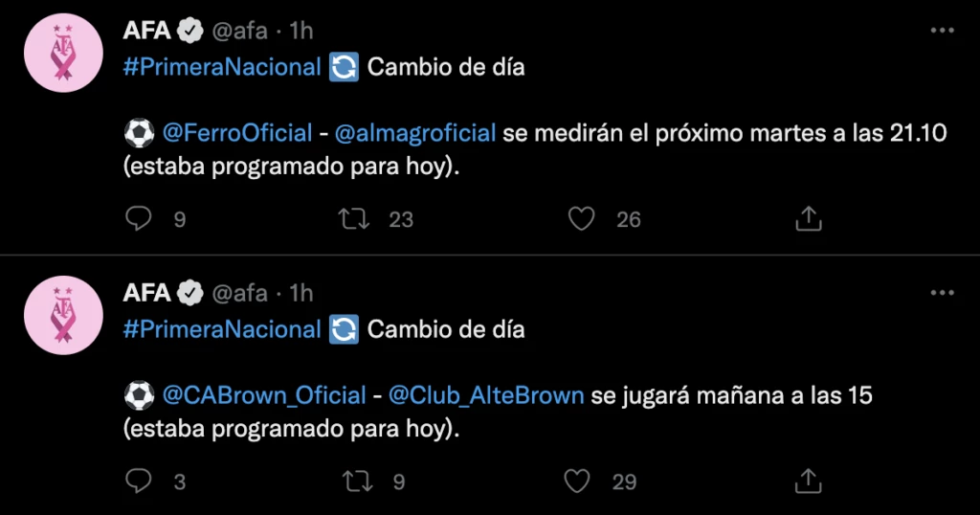Open more options for the second tweet
Screen dimensions: 980x515
[x=942, y=293]
